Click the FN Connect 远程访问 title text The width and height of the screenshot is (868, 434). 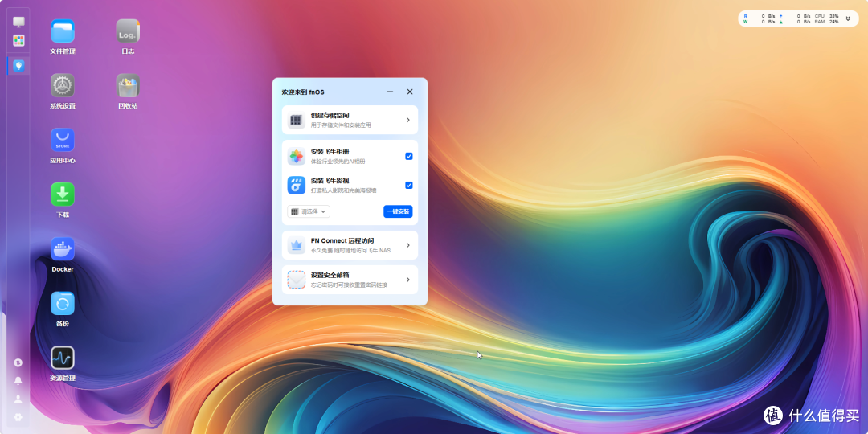click(342, 241)
